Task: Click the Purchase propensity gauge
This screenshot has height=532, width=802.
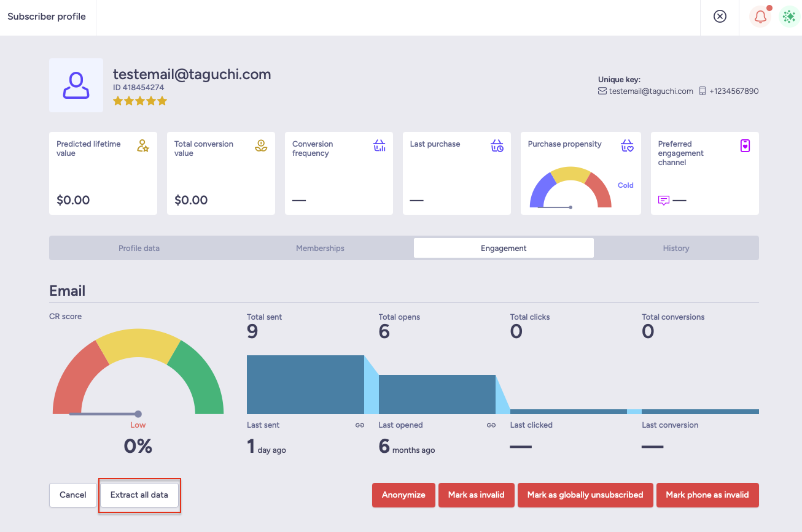Action: coord(570,188)
